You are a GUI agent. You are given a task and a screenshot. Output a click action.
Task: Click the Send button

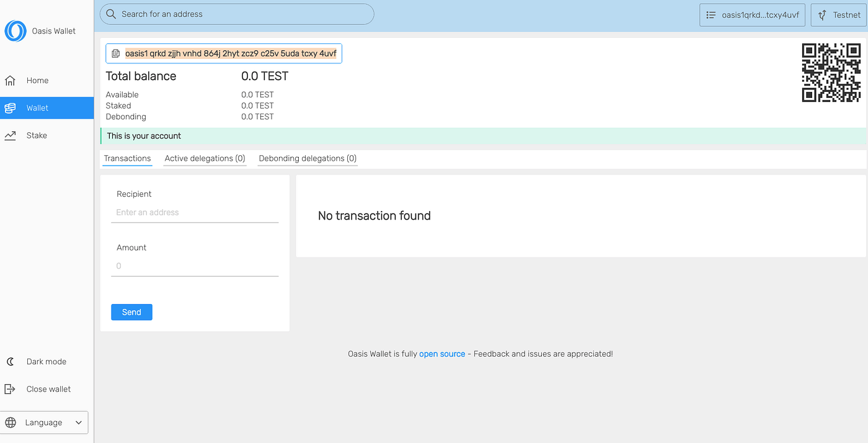(131, 312)
